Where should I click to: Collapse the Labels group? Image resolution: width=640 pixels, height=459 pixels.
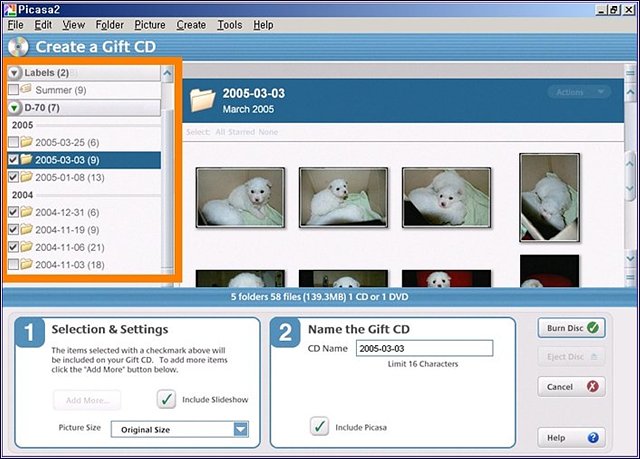pyautogui.click(x=14, y=73)
